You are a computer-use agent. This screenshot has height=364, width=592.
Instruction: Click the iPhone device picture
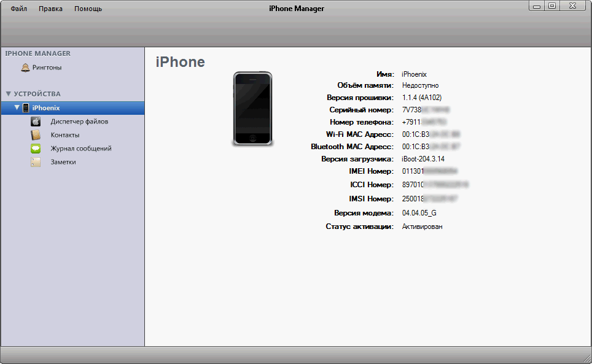(252, 109)
